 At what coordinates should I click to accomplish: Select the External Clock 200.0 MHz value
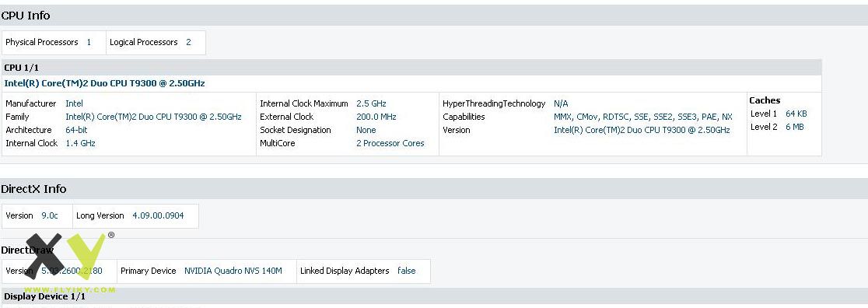376,117
